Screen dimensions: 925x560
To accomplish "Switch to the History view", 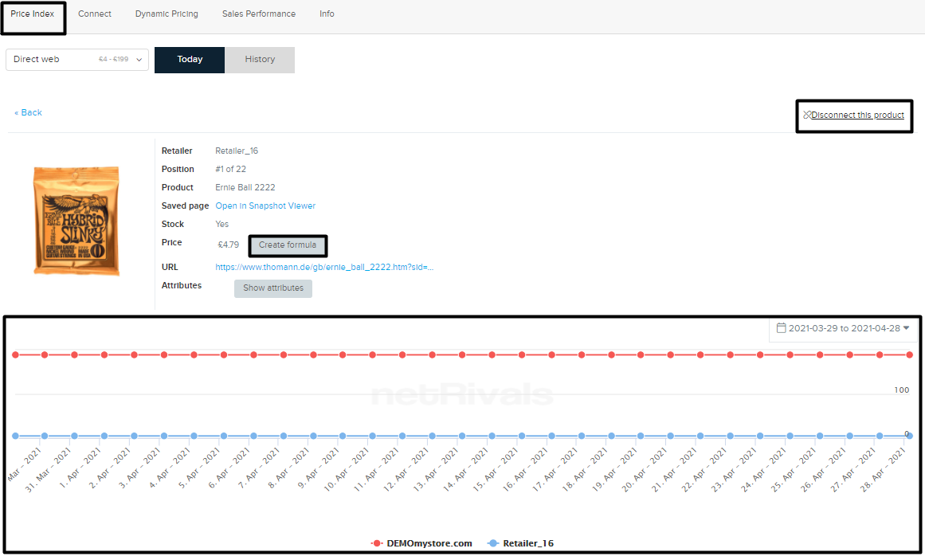I will 260,60.
